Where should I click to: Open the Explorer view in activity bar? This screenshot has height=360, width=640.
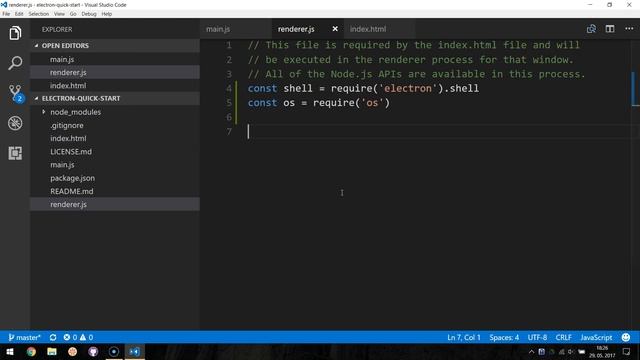tap(15, 33)
